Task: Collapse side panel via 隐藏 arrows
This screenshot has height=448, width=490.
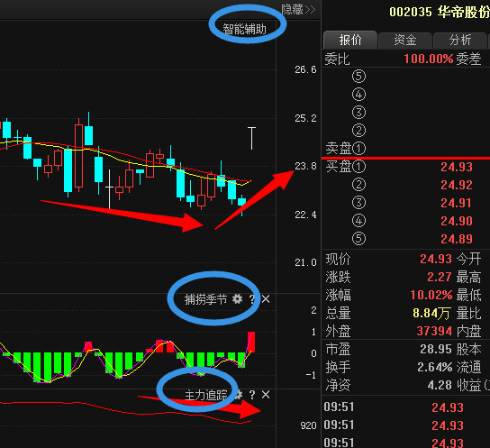Action: pos(298,9)
